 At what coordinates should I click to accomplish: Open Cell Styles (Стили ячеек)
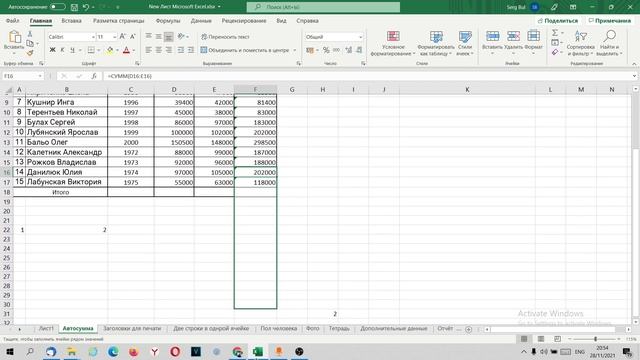coord(464,43)
